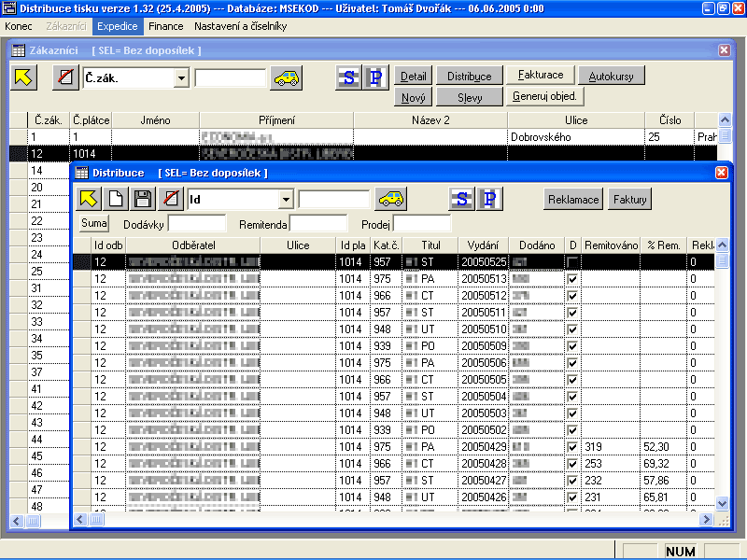The height and width of the screenshot is (560, 747).
Task: Uncheck the D checkbox for row dated 20050513
Action: tap(572, 279)
